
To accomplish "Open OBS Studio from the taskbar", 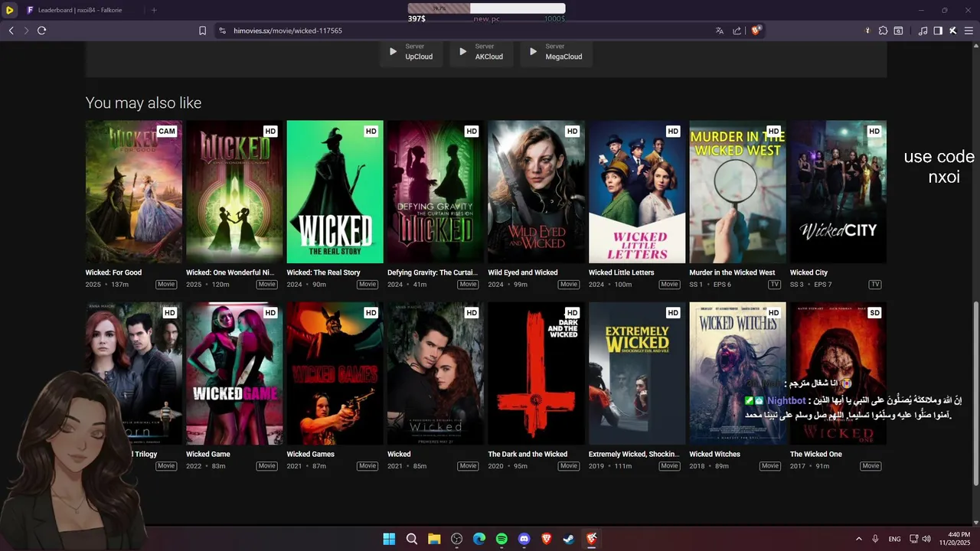I will pyautogui.click(x=457, y=539).
